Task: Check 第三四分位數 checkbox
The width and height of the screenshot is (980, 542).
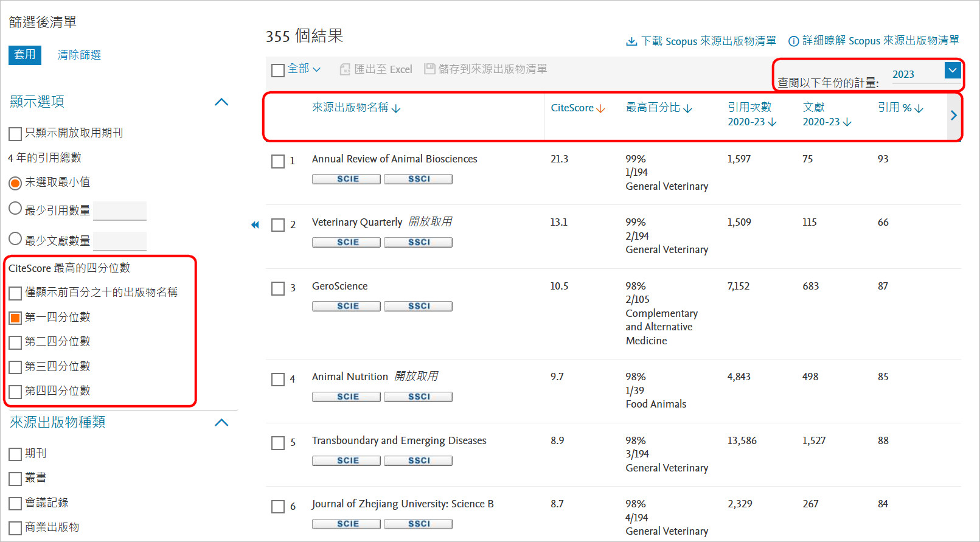Action: coord(15,367)
